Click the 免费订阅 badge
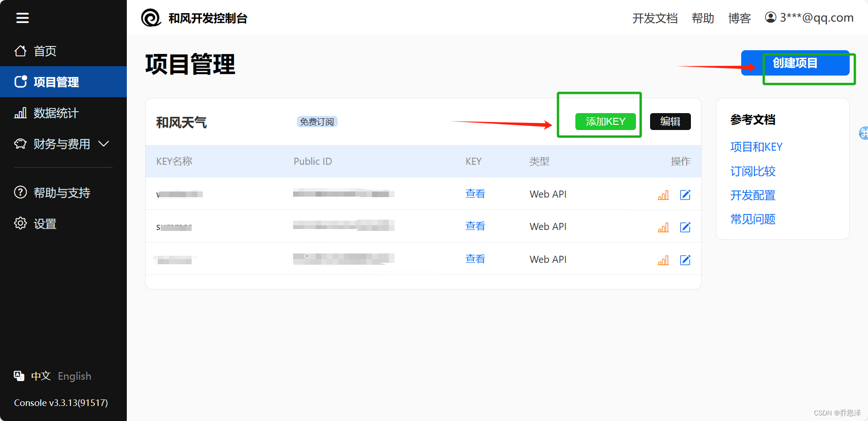Viewport: 868px width, 421px height. tap(317, 122)
